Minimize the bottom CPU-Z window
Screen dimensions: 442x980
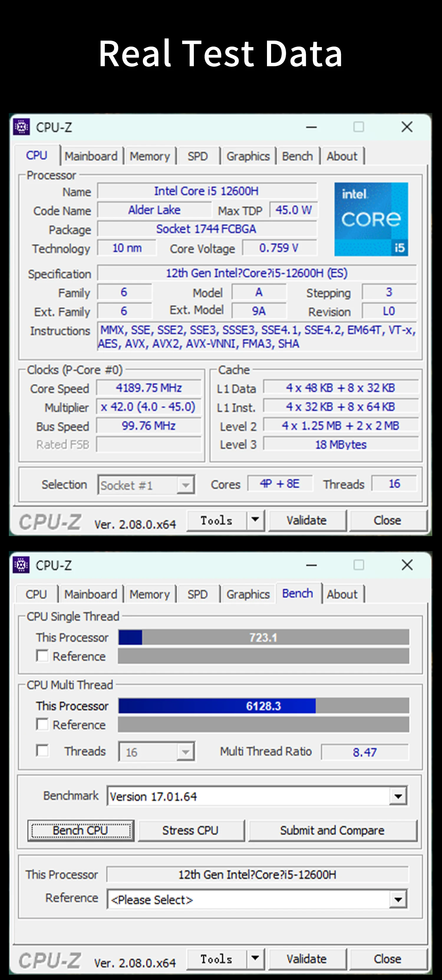[311, 565]
